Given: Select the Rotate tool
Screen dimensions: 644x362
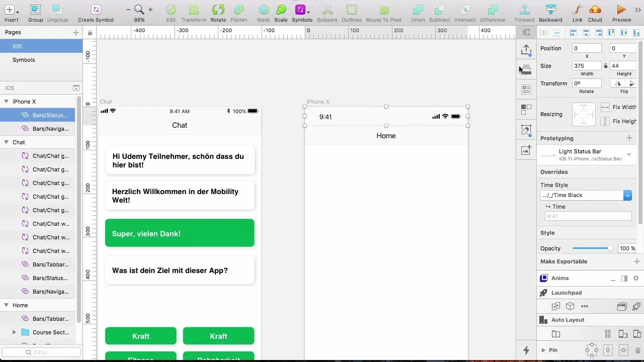Looking at the screenshot, I should [218, 10].
